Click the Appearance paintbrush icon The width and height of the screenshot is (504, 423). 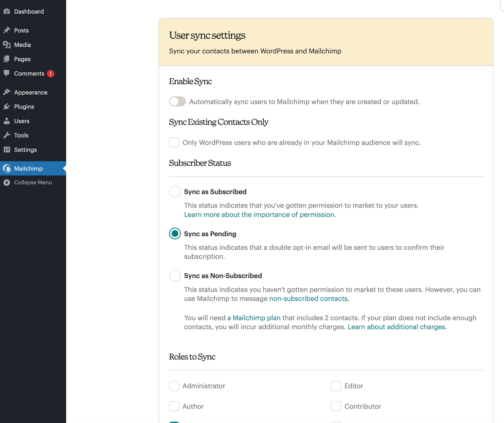7,92
